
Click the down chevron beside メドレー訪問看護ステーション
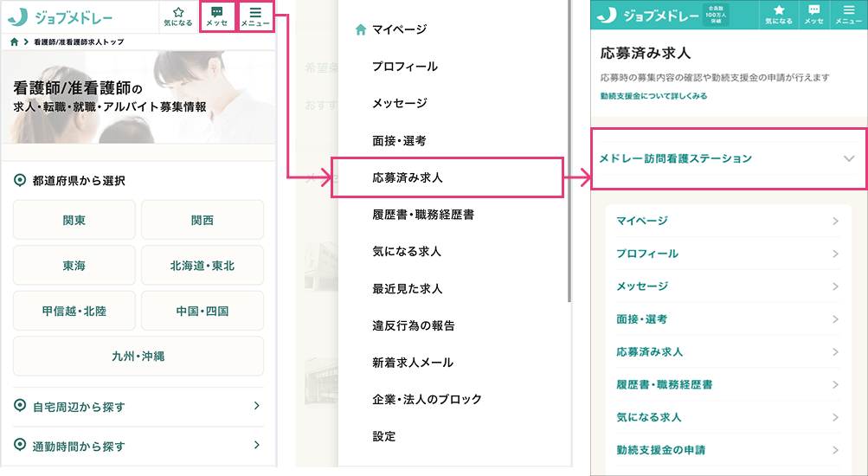849,159
